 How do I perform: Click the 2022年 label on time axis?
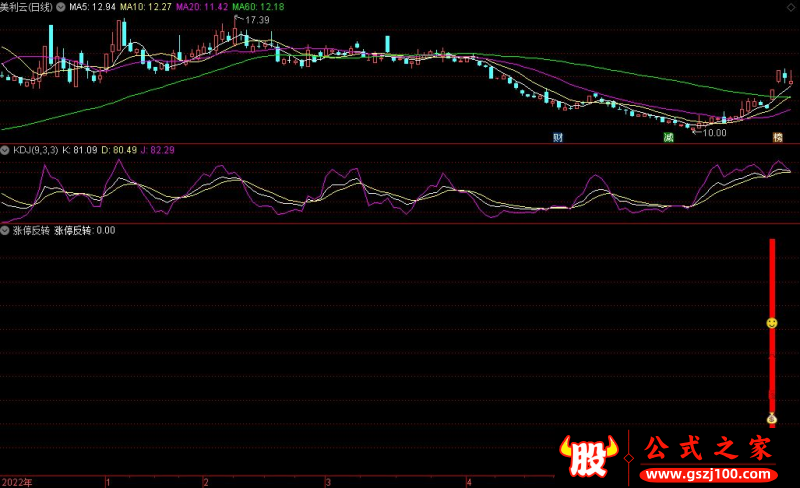16,481
